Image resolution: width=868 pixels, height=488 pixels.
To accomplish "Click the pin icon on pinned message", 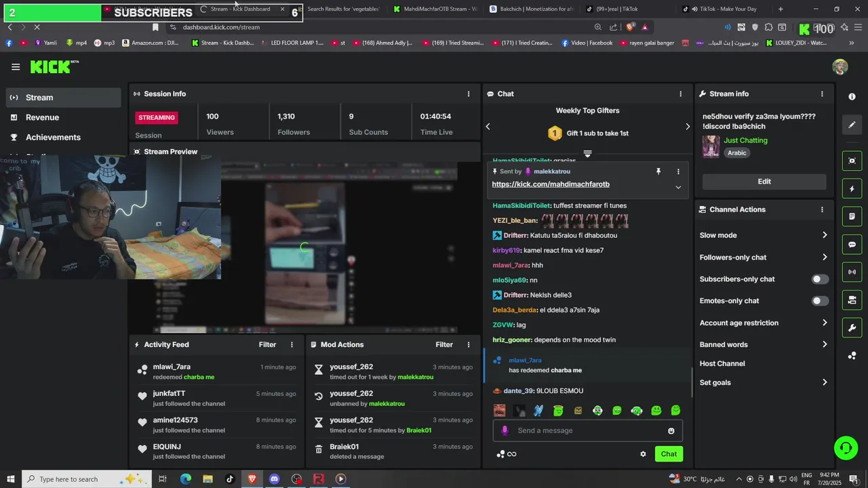I will 658,171.
